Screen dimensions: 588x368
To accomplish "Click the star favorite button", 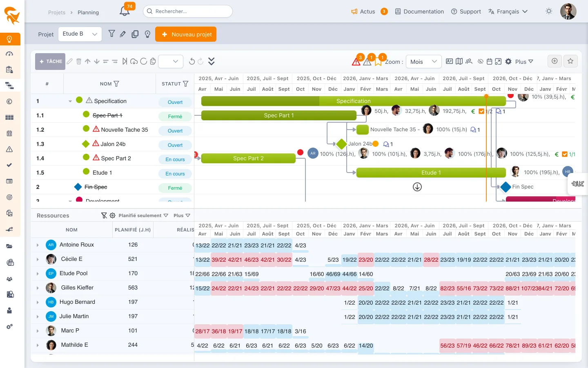I will [570, 61].
